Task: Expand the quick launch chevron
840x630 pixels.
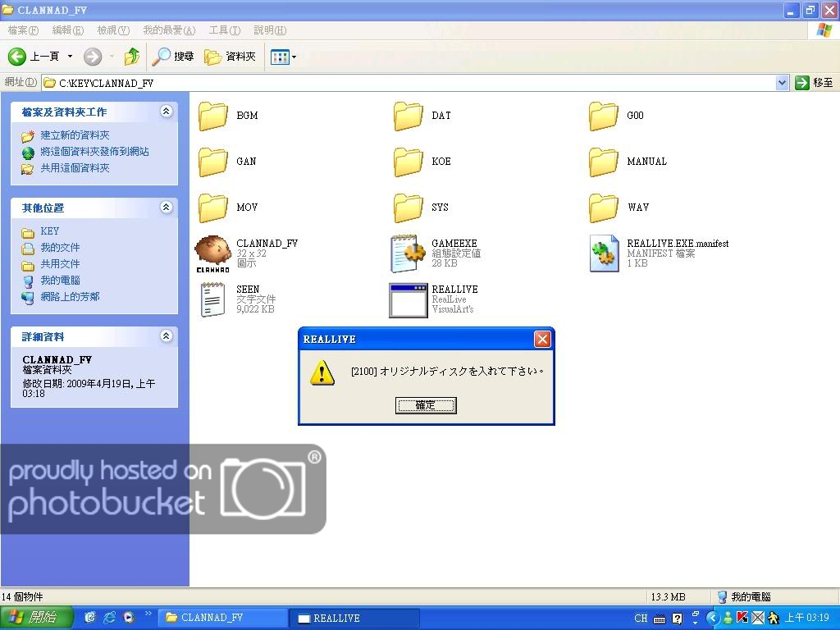Action: [x=148, y=614]
